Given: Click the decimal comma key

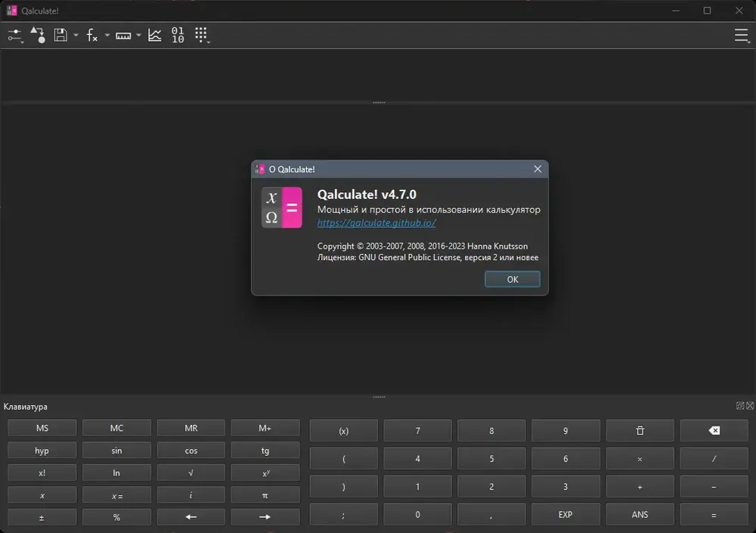Looking at the screenshot, I should click(491, 515).
